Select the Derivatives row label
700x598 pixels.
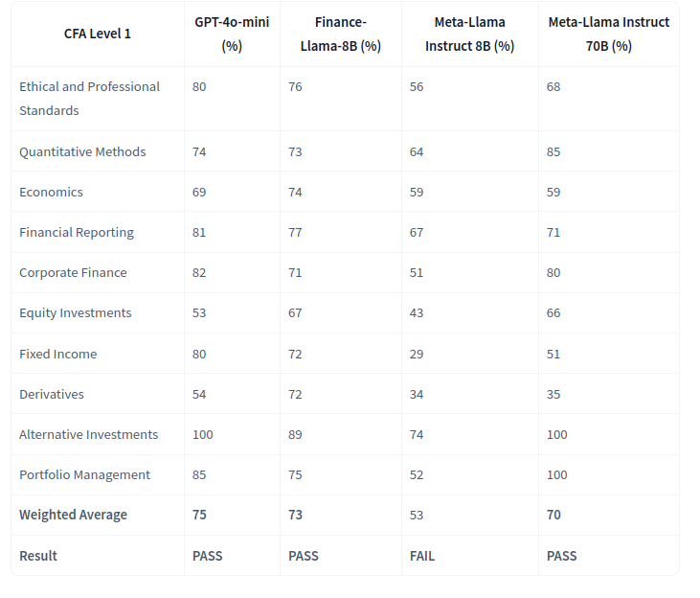click(x=52, y=394)
